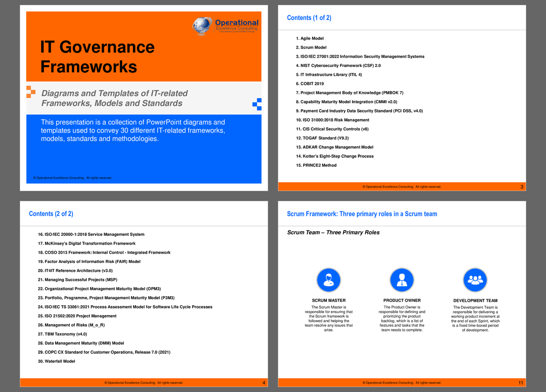Click the PCI DSS v4.0 contents entry
Image resolution: width=546 pixels, height=392 pixels.
[x=359, y=111]
